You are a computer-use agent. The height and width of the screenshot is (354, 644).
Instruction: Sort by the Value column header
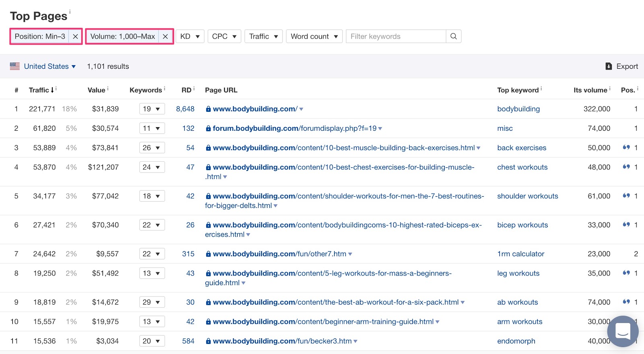pos(97,90)
